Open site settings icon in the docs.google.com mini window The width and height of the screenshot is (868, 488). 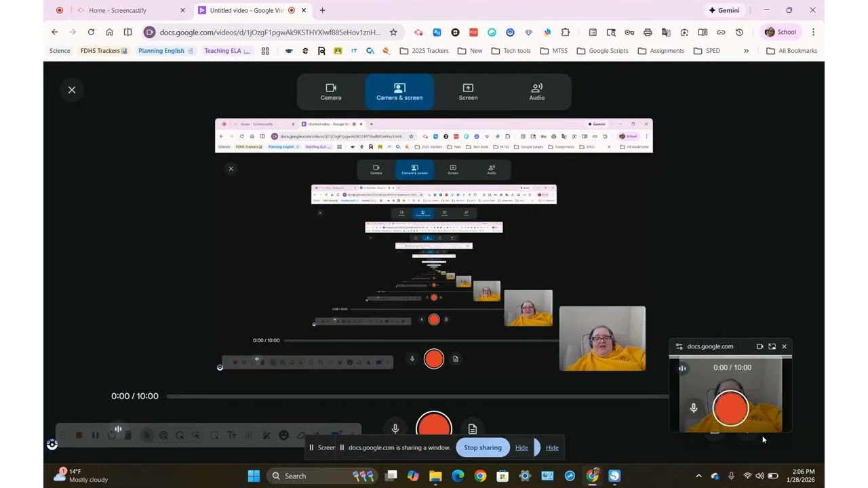coord(679,346)
